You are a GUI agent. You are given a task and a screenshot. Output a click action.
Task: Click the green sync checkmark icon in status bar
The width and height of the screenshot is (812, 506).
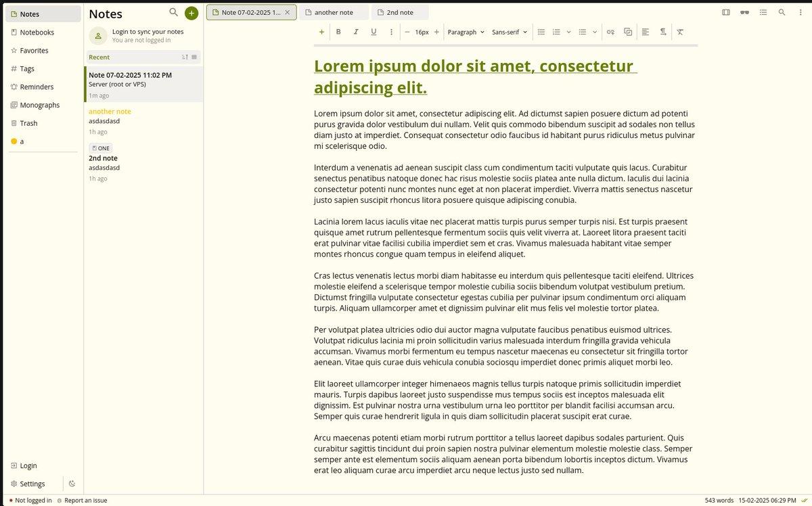pyautogui.click(x=804, y=501)
